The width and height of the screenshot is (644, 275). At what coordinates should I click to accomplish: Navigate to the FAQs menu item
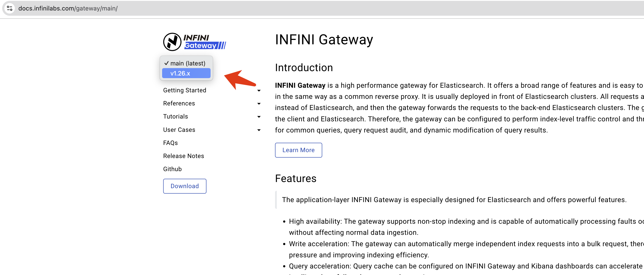click(170, 143)
